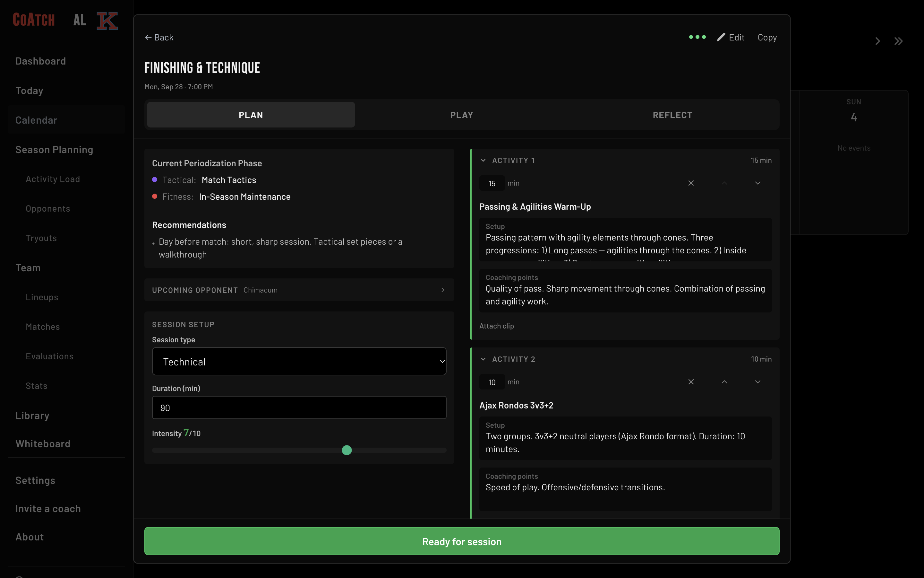
Task: Switch to the REFLECT tab
Action: click(x=672, y=115)
